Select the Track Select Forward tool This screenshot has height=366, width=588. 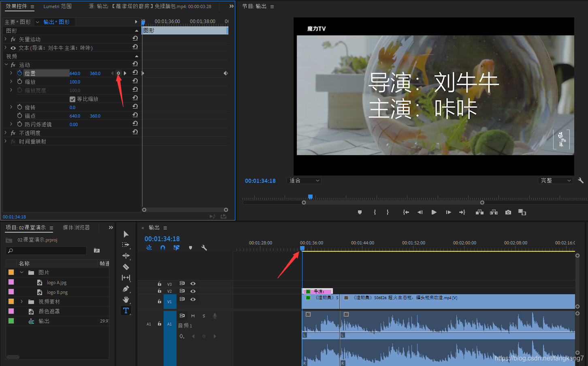coord(126,245)
